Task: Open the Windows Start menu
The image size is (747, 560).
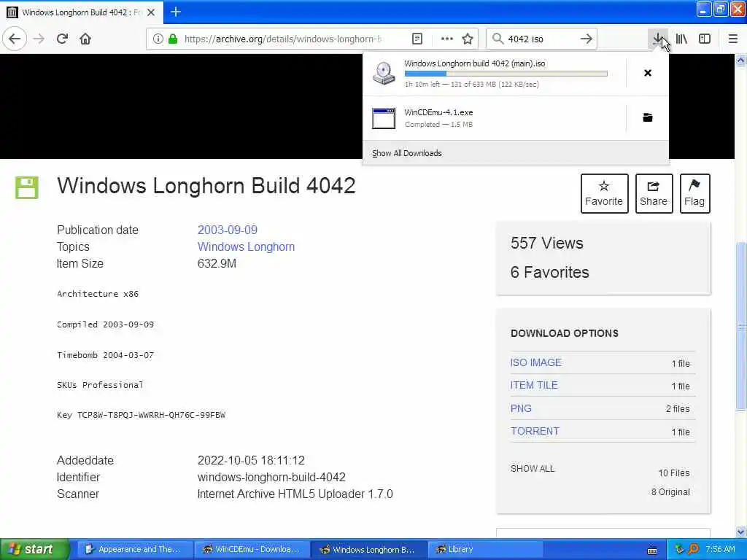Action: click(35, 550)
